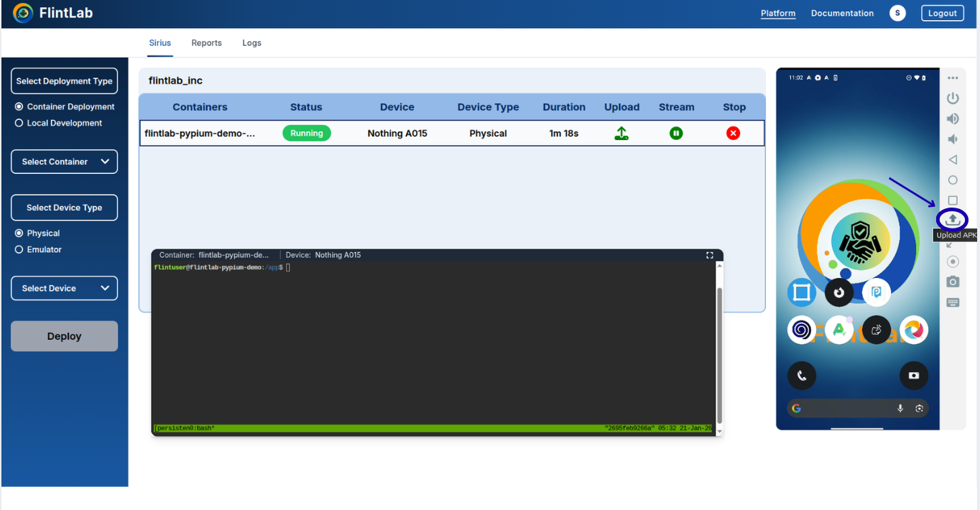The image size is (980, 510).
Task: Click the diagonal arrow icon below Upload APK
Action: (x=949, y=246)
